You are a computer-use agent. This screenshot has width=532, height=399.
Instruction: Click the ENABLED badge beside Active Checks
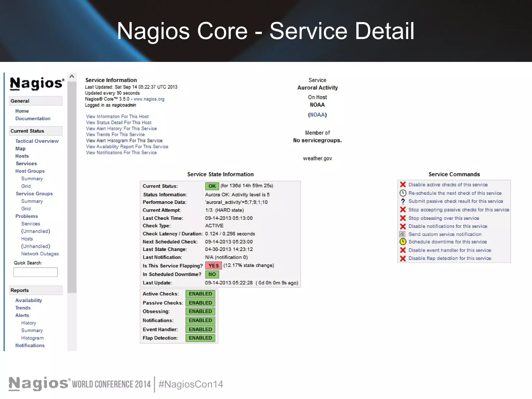tap(200, 294)
